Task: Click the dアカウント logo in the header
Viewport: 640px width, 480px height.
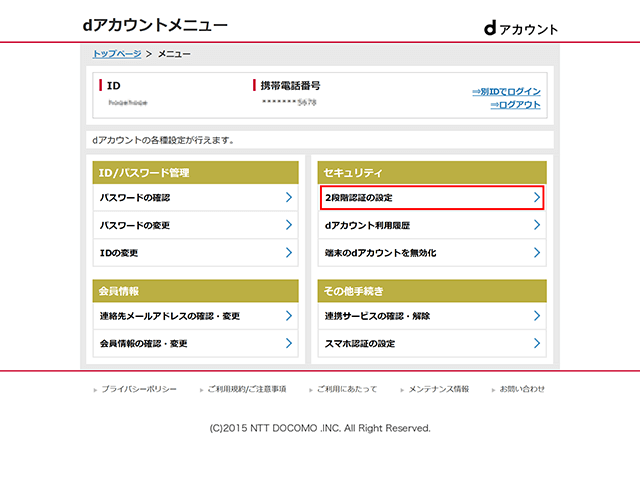Action: point(521,29)
